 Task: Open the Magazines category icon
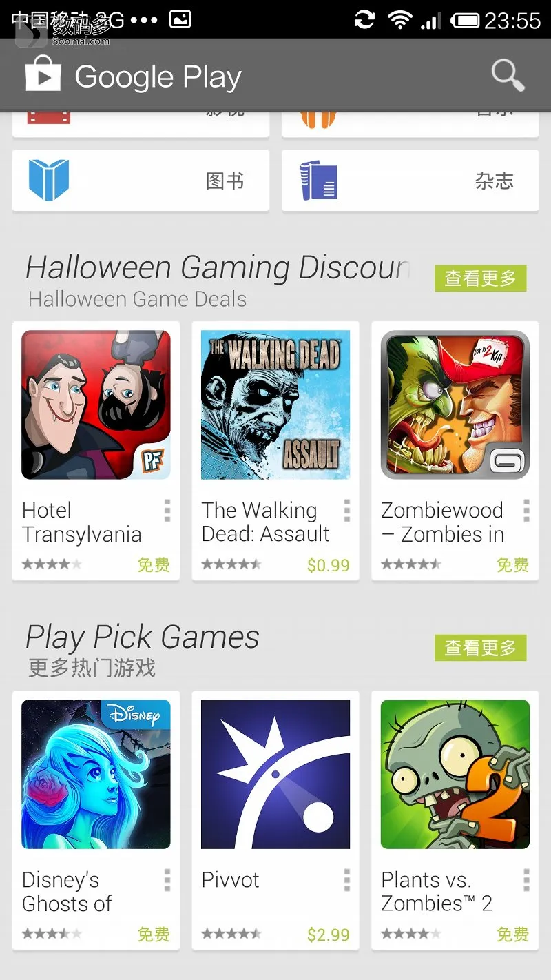[x=318, y=181]
